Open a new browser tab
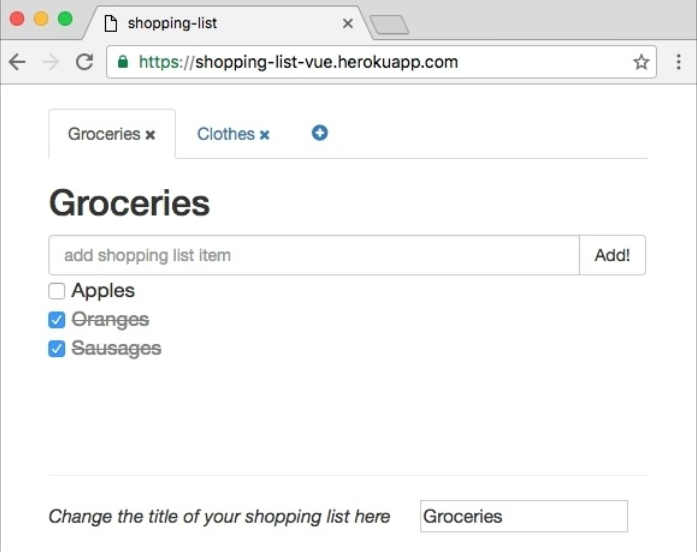 coord(388,24)
